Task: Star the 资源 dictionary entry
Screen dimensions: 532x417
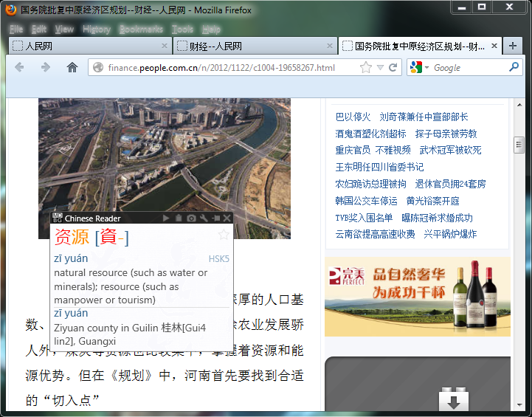Action: (x=224, y=235)
